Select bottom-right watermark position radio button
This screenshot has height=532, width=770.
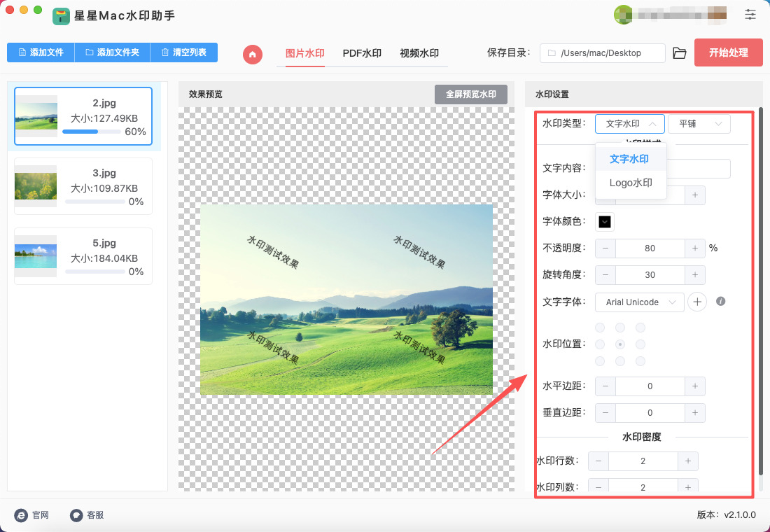click(640, 361)
